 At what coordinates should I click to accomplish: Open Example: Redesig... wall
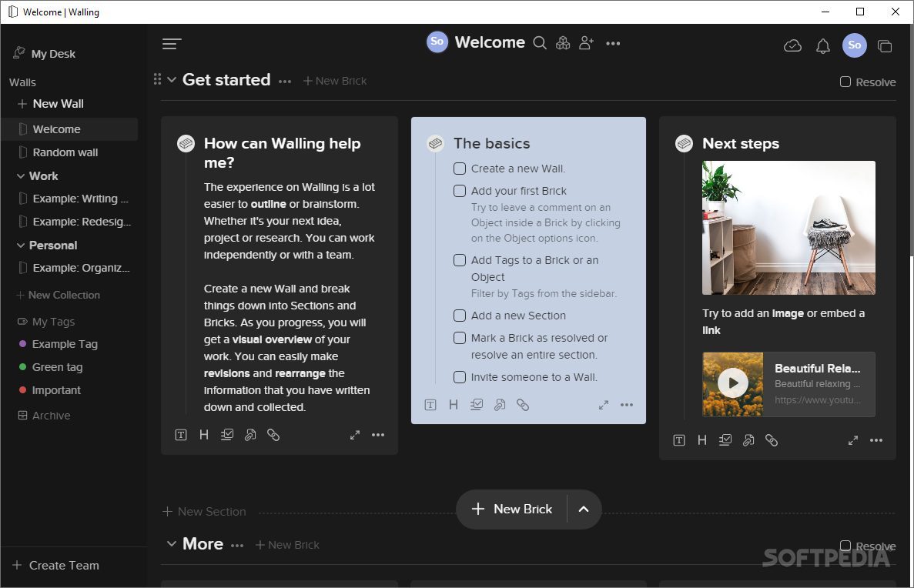click(x=69, y=222)
